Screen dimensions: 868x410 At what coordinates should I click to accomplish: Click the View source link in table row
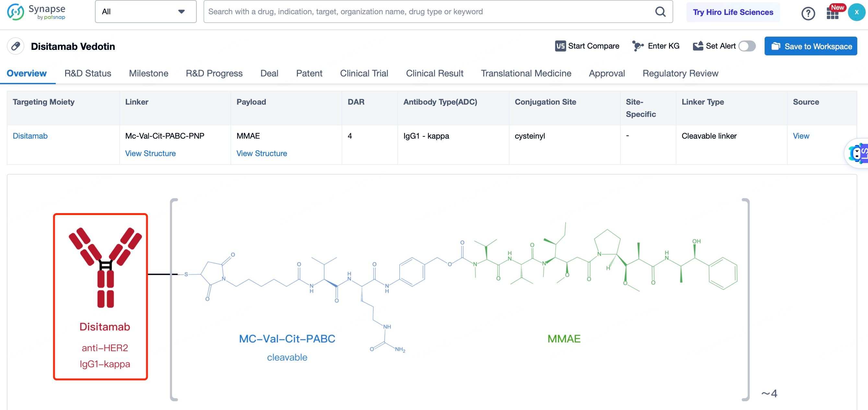point(801,136)
